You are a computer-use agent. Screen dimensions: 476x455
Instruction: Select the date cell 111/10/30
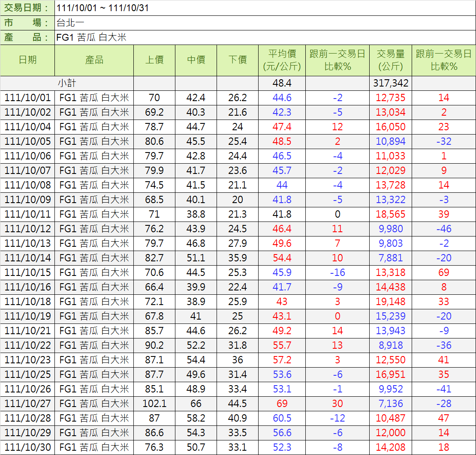pyautogui.click(x=27, y=447)
